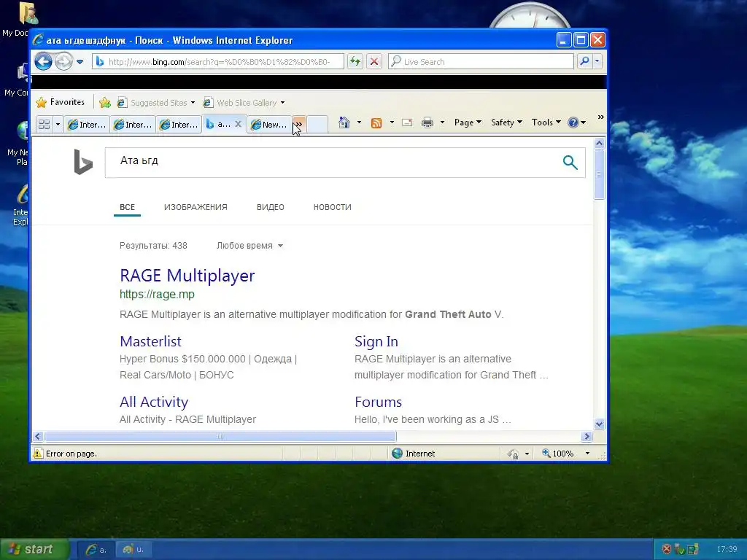Open the Sign In sublink
This screenshot has height=560, width=747.
click(376, 341)
